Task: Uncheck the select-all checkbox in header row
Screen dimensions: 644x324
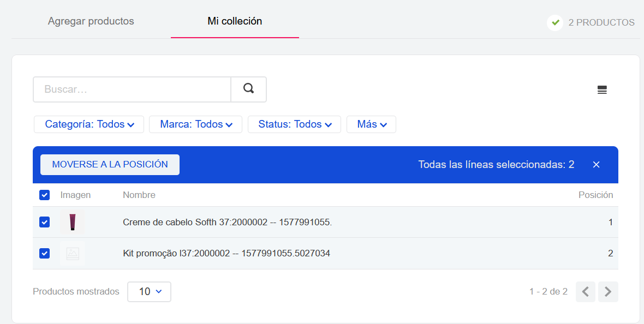Action: pyautogui.click(x=44, y=195)
